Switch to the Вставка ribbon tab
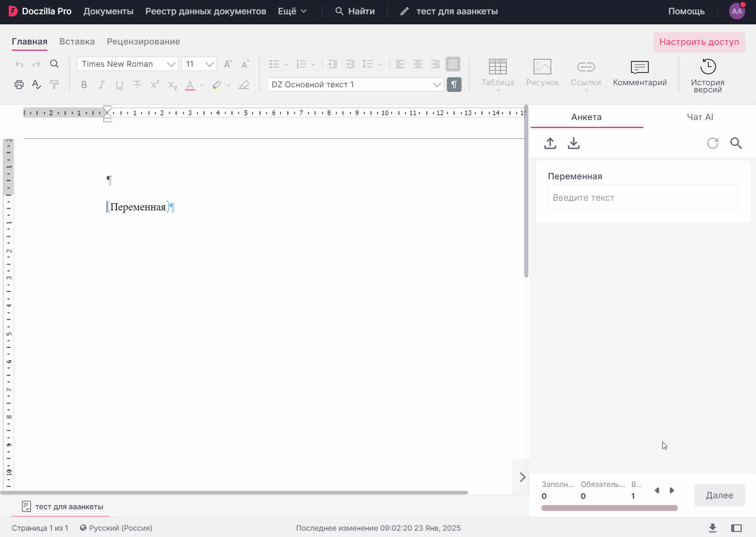 point(77,42)
